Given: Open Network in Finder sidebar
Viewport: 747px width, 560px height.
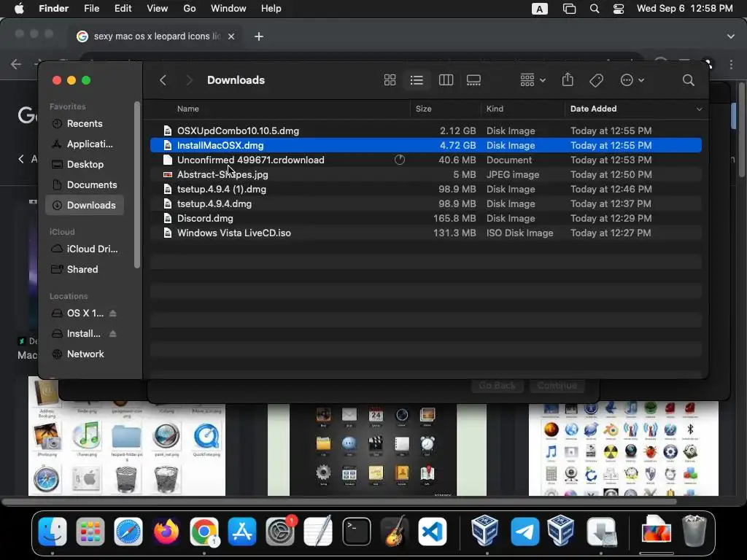Looking at the screenshot, I should 85,354.
